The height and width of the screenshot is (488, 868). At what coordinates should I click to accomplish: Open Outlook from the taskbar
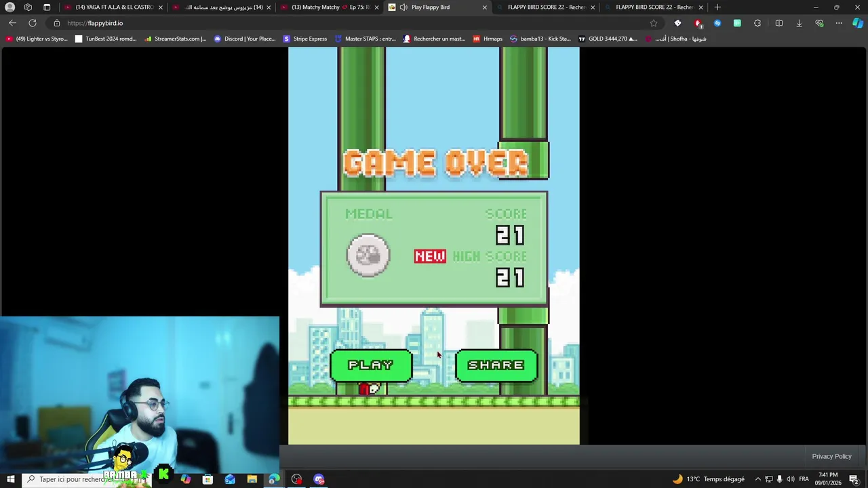pyautogui.click(x=230, y=479)
